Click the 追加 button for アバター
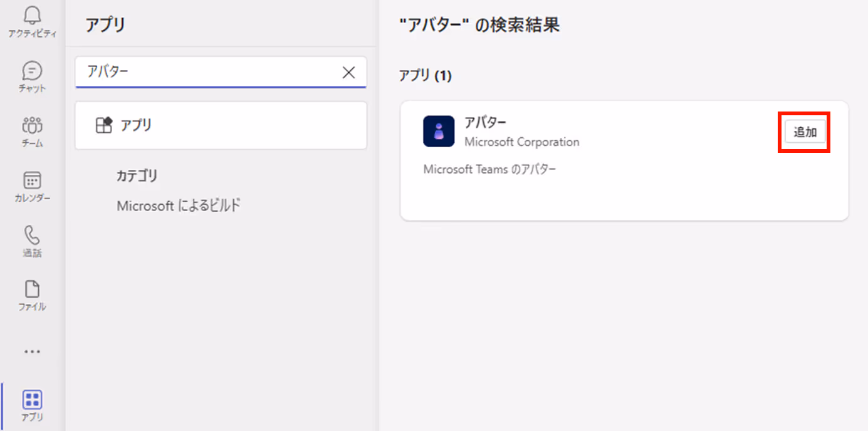This screenshot has width=868, height=431. click(x=805, y=132)
